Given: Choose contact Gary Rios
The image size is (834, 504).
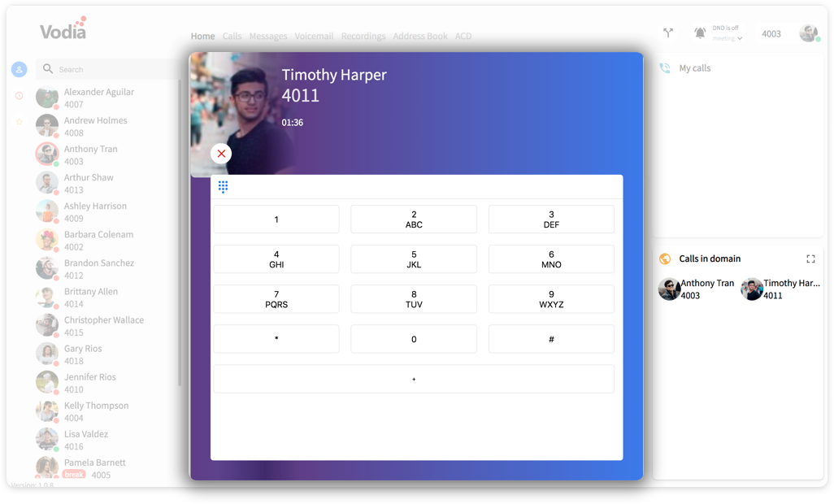Looking at the screenshot, I should (x=106, y=354).
